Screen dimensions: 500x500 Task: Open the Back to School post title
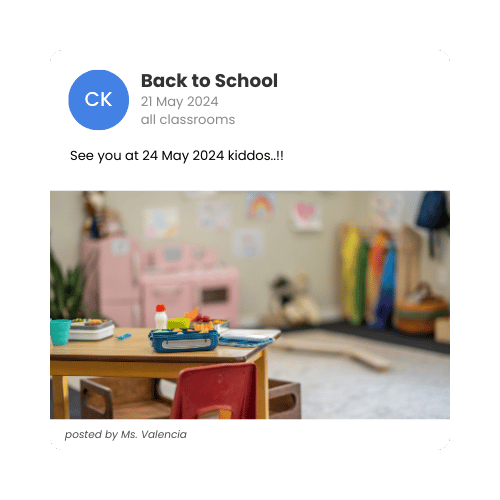tap(209, 81)
